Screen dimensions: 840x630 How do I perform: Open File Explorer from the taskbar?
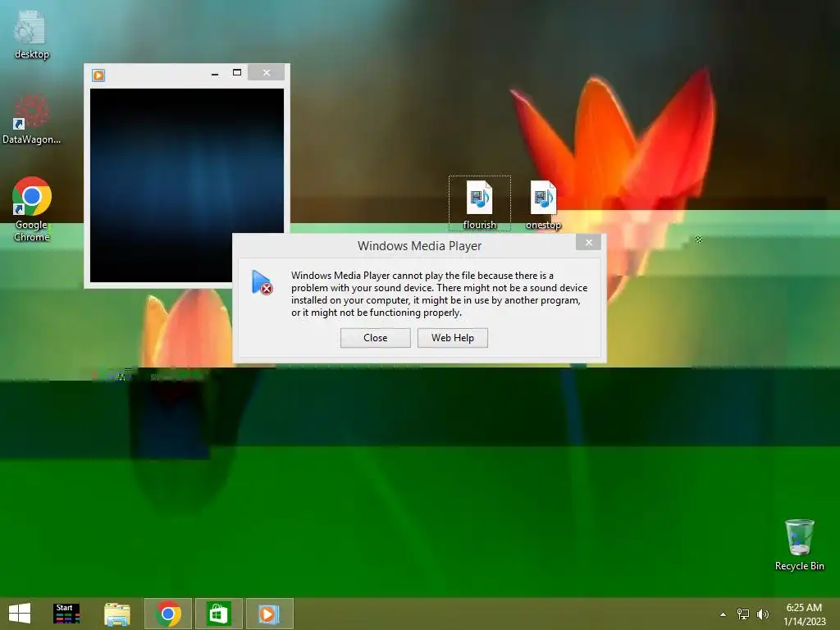tap(116, 614)
